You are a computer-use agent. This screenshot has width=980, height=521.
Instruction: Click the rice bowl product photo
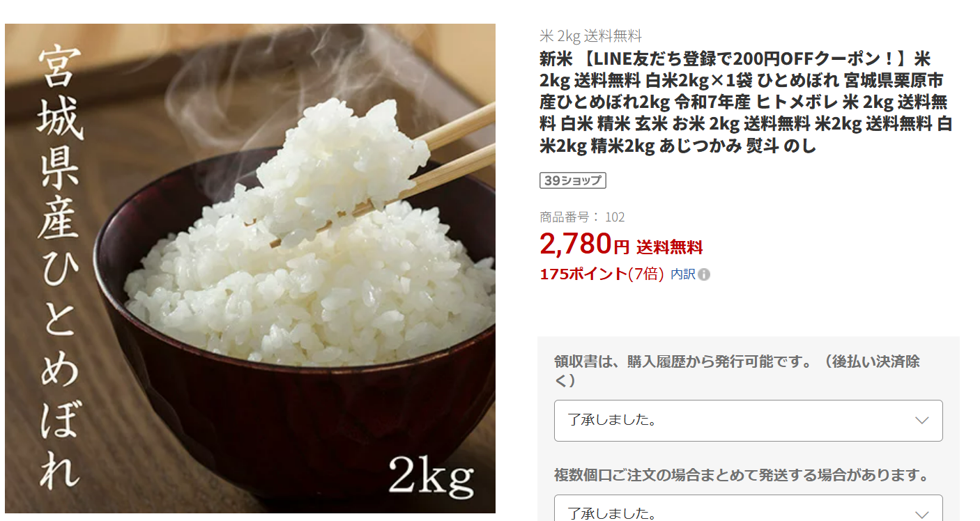pos(250,269)
